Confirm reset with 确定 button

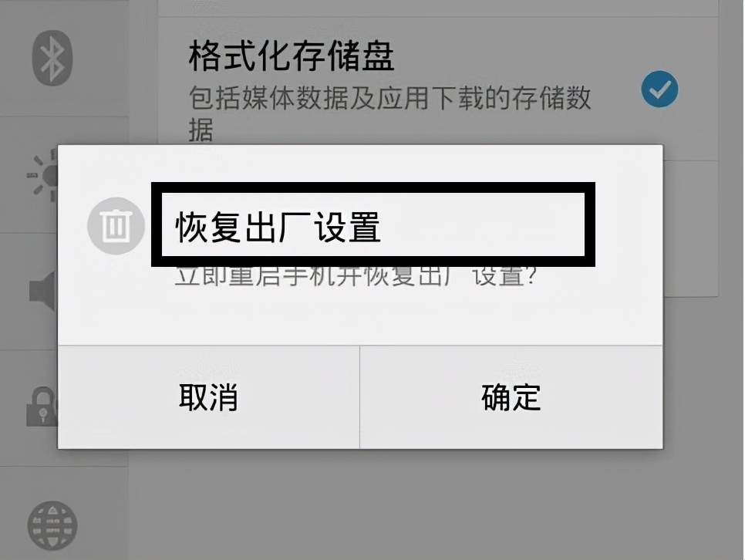[x=511, y=397]
